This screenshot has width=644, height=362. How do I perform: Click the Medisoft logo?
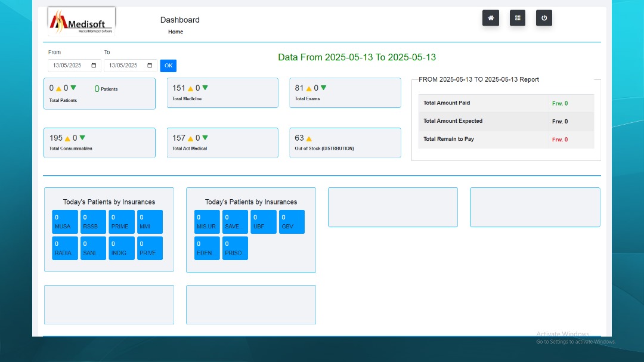pyautogui.click(x=82, y=21)
